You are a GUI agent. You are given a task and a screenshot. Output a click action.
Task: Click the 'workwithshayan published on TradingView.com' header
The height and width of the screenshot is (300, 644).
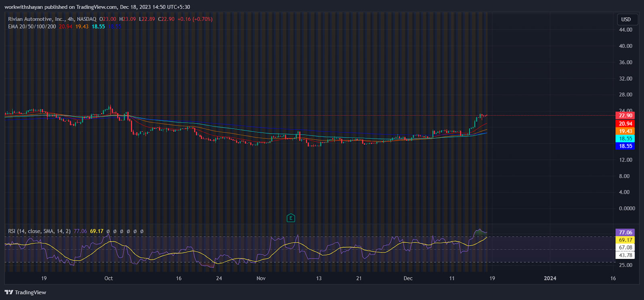coord(61,7)
